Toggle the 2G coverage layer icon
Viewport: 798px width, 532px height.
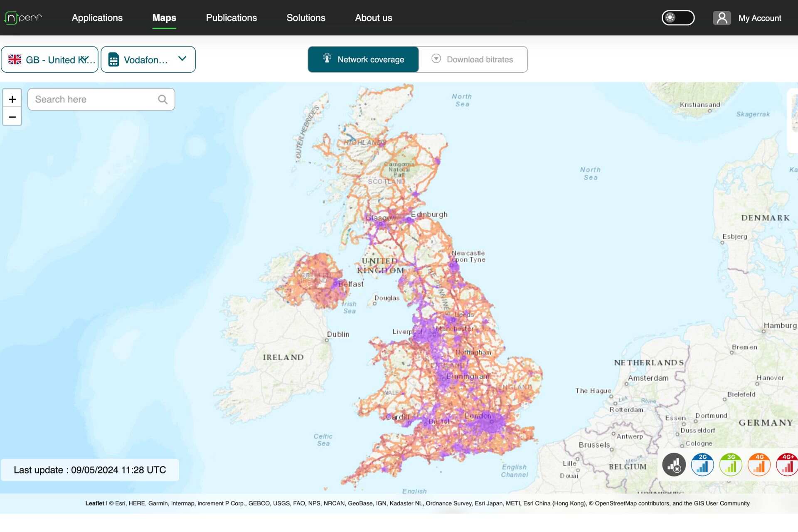(702, 465)
